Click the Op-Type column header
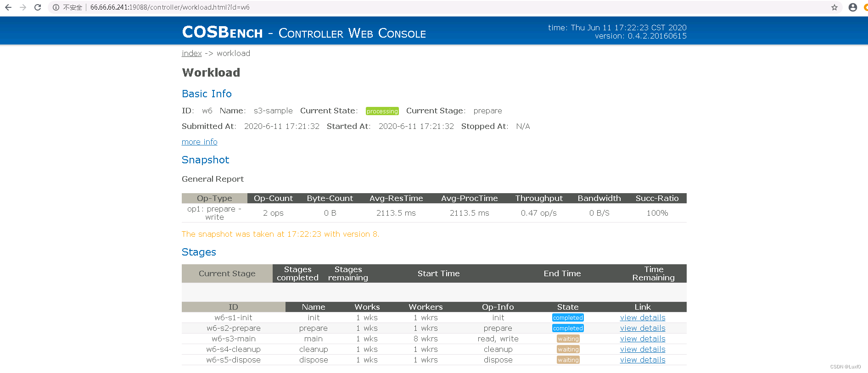Screen dimensions: 868x373 click(x=214, y=198)
